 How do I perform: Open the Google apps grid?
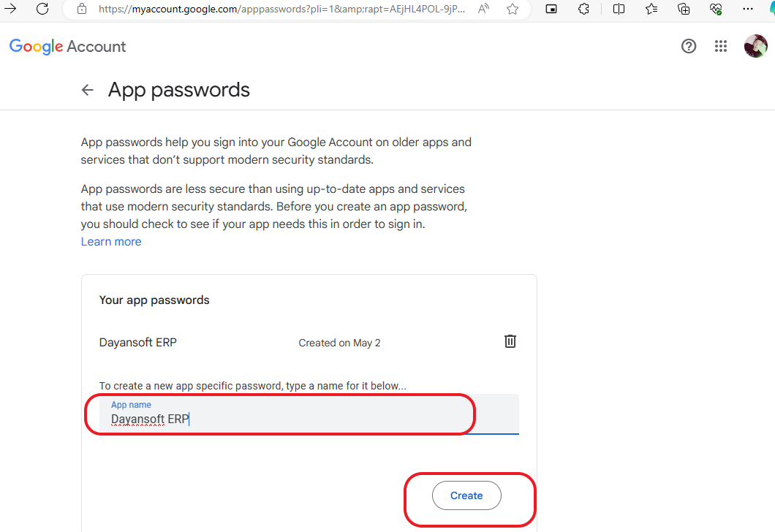click(721, 47)
